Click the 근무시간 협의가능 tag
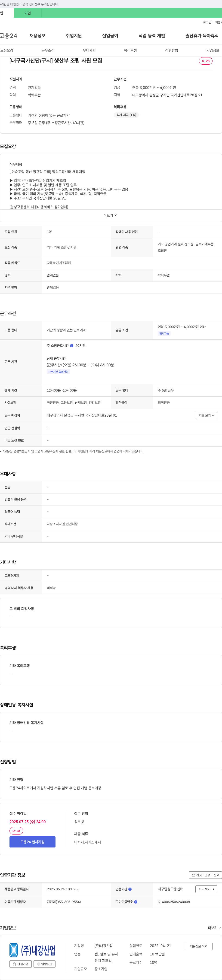Screen dimensions: 222x980 click(59, 372)
